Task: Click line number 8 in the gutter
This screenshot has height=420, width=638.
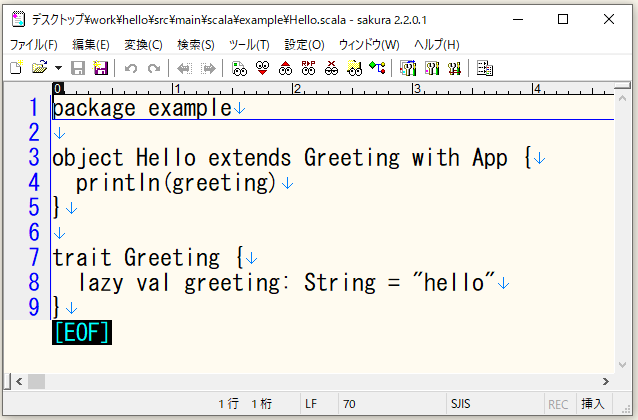Action: point(33,282)
